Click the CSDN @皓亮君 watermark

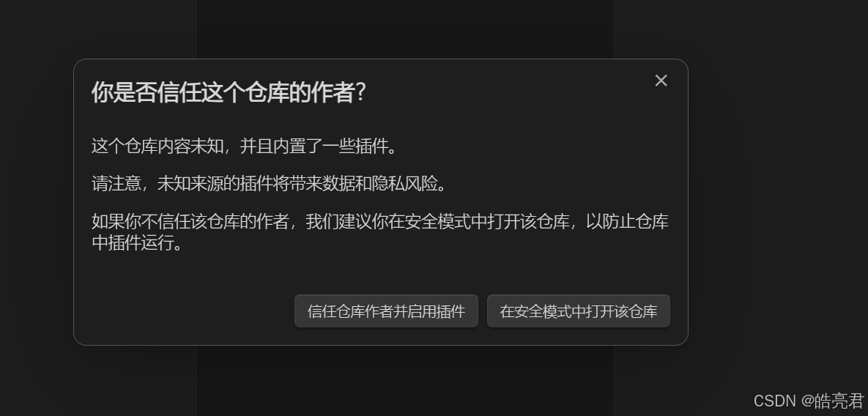(808, 401)
